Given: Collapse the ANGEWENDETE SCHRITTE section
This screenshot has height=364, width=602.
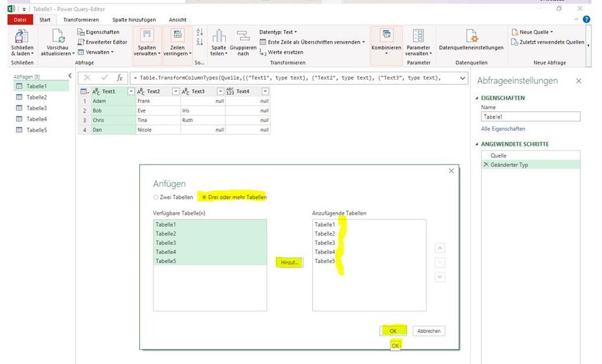Looking at the screenshot, I should (477, 145).
